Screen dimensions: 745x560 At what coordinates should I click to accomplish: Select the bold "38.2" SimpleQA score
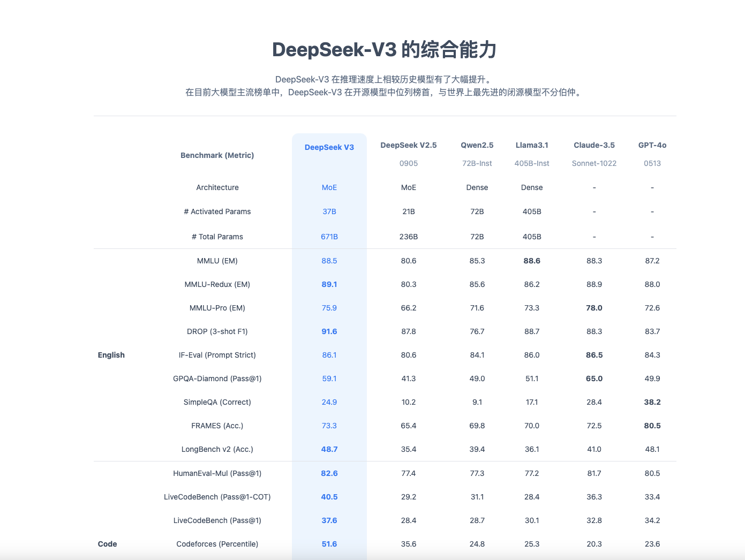tap(652, 402)
